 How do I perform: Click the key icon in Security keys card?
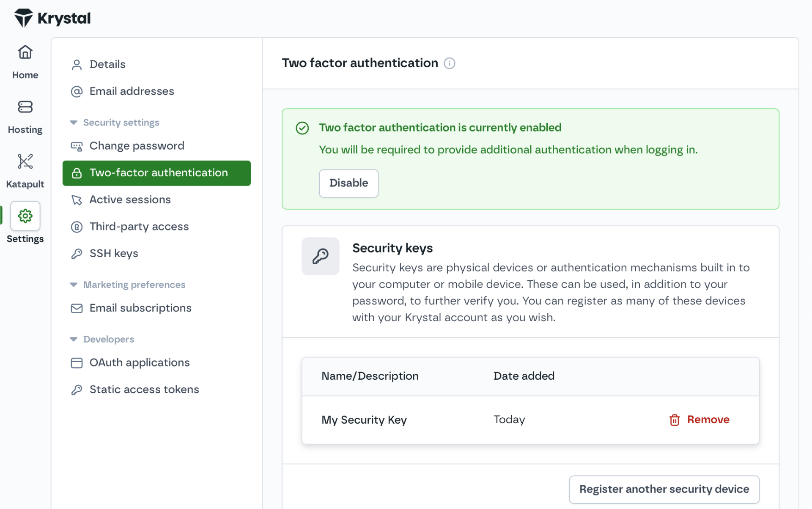[x=320, y=256]
